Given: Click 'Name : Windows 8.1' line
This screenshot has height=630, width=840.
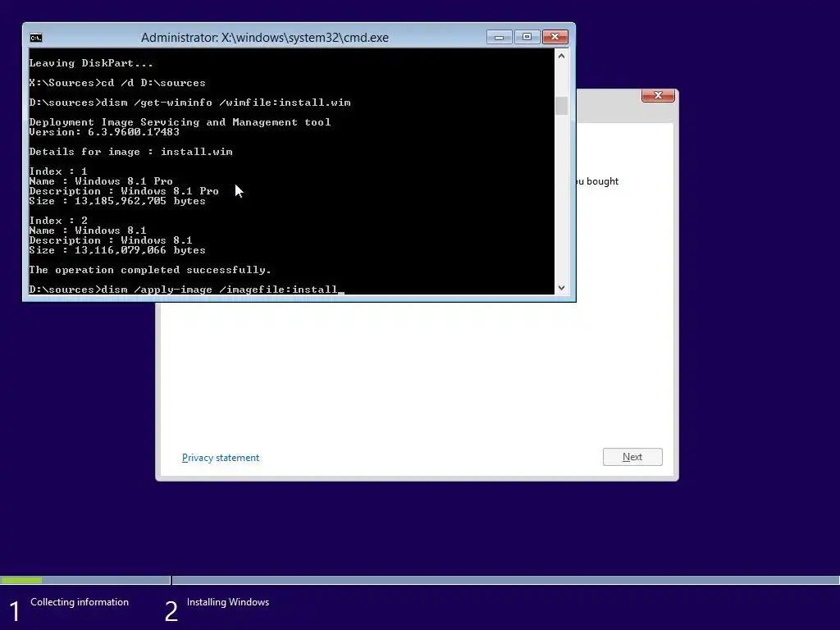Looking at the screenshot, I should (x=87, y=231).
